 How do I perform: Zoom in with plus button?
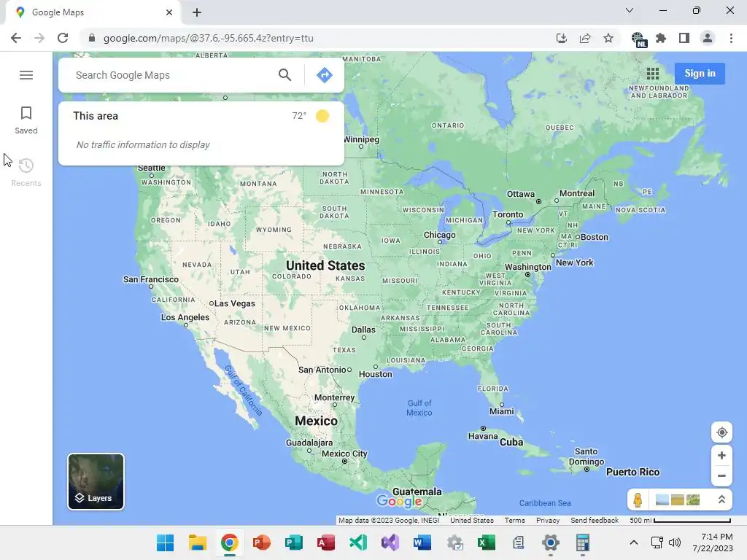point(721,455)
